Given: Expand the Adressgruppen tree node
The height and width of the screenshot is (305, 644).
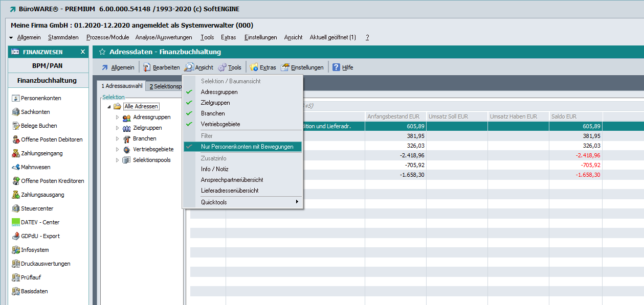Looking at the screenshot, I should pos(117,118).
